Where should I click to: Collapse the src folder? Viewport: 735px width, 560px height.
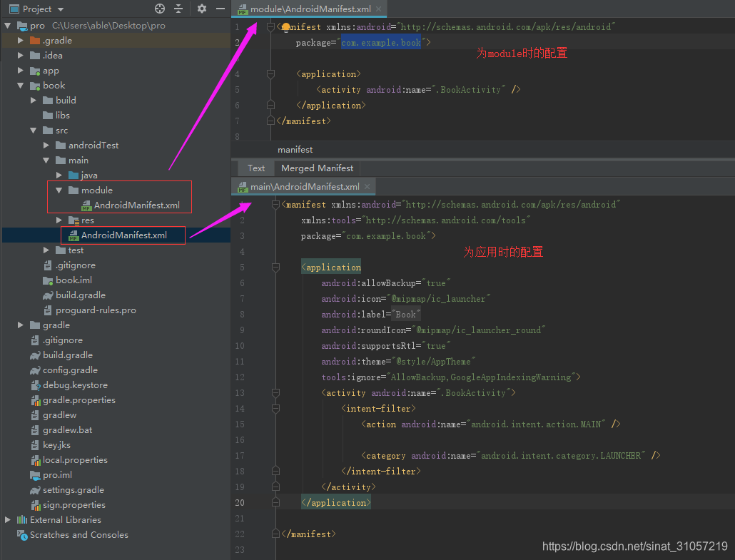click(34, 131)
